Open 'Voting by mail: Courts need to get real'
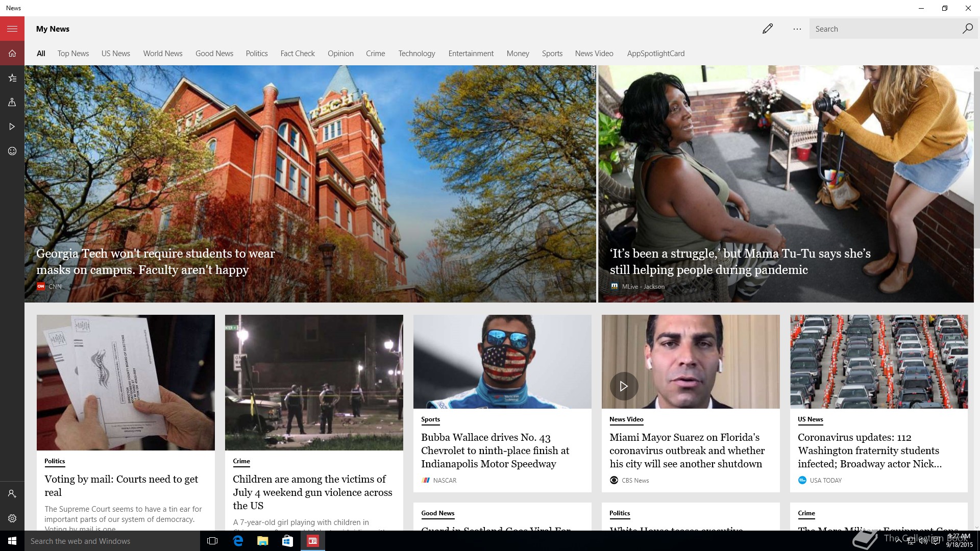This screenshot has height=551, width=980. pos(121,486)
